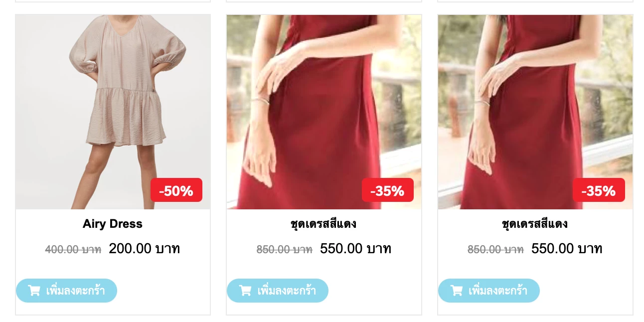
Task: Click the -35% badge on the rightmost product
Action: pos(599,190)
